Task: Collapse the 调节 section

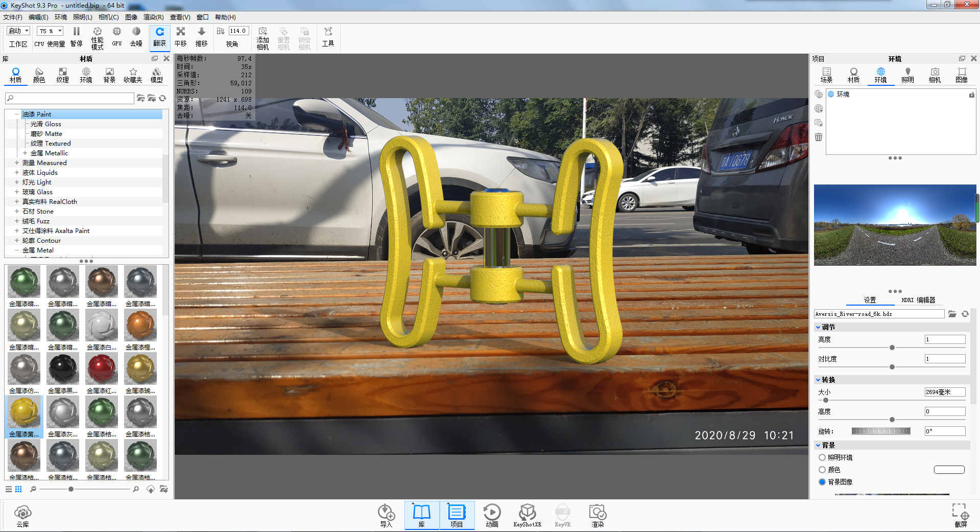Action: click(818, 327)
